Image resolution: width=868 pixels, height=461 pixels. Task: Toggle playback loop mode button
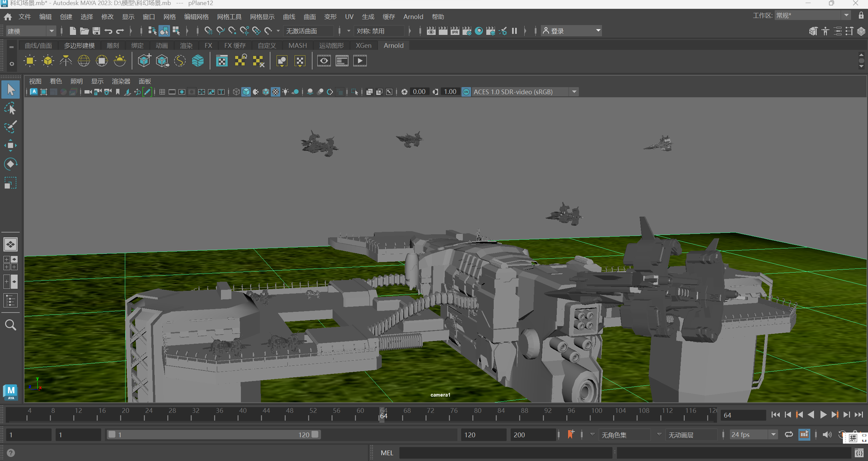pos(789,435)
